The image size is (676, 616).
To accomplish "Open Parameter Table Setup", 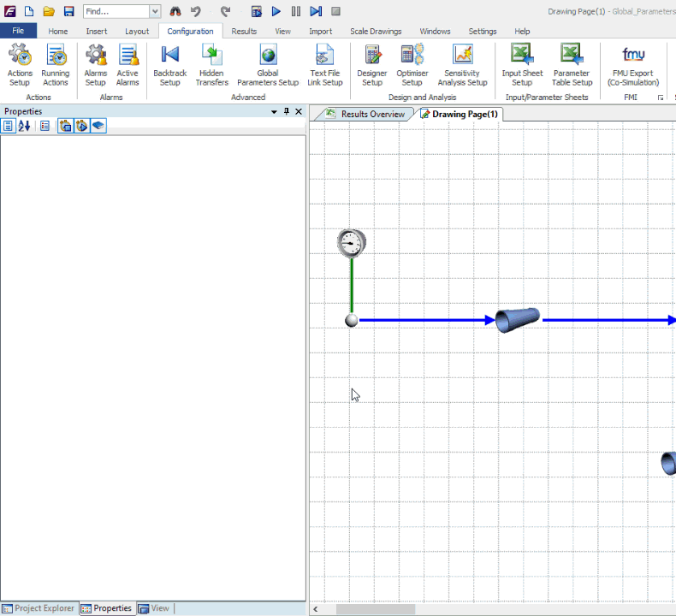I will pyautogui.click(x=572, y=66).
